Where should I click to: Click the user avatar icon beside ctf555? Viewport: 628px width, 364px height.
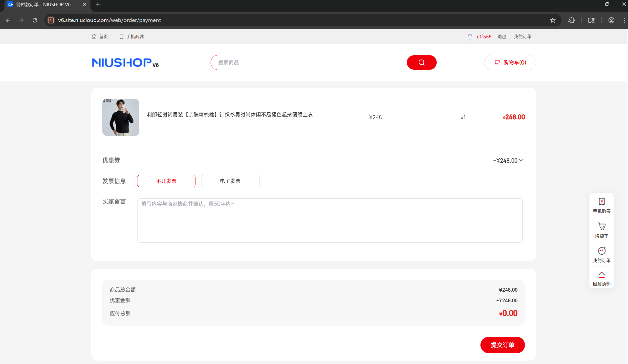[x=470, y=37]
